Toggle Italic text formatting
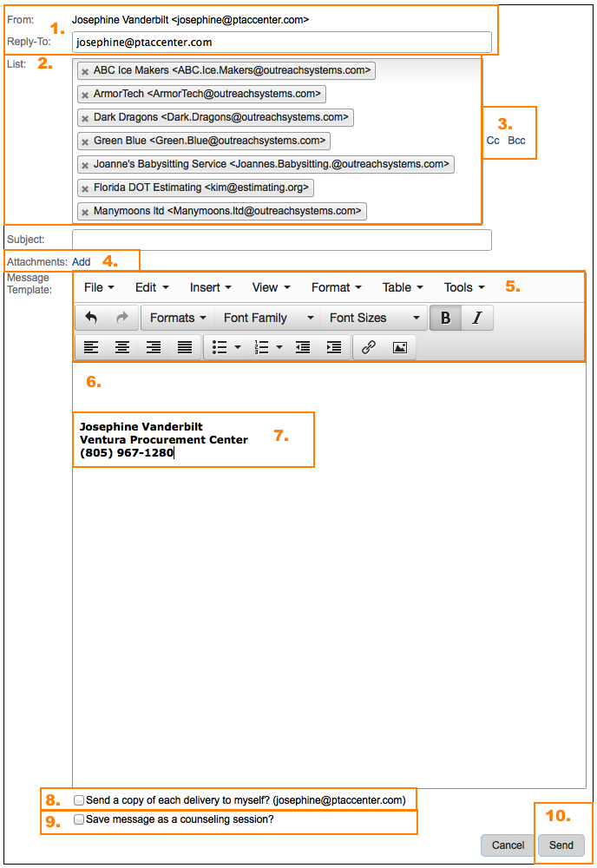Image resolution: width=597 pixels, height=868 pixels. [476, 318]
